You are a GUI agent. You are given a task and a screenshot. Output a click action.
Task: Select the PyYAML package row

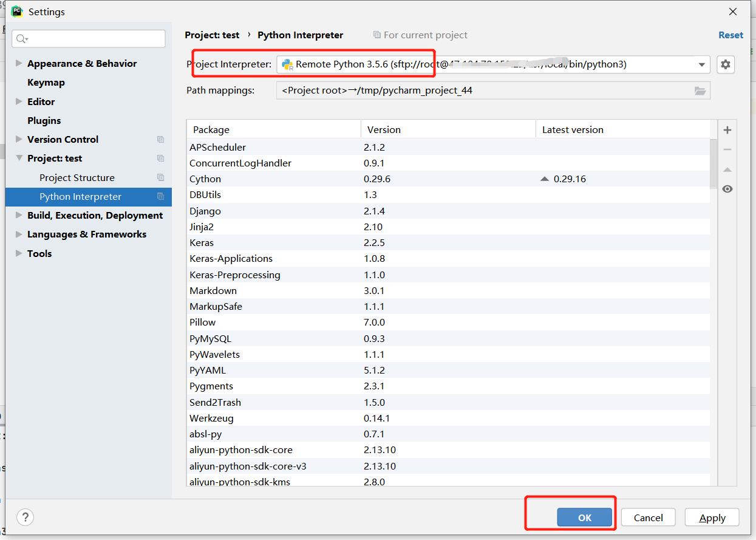tap(448, 371)
